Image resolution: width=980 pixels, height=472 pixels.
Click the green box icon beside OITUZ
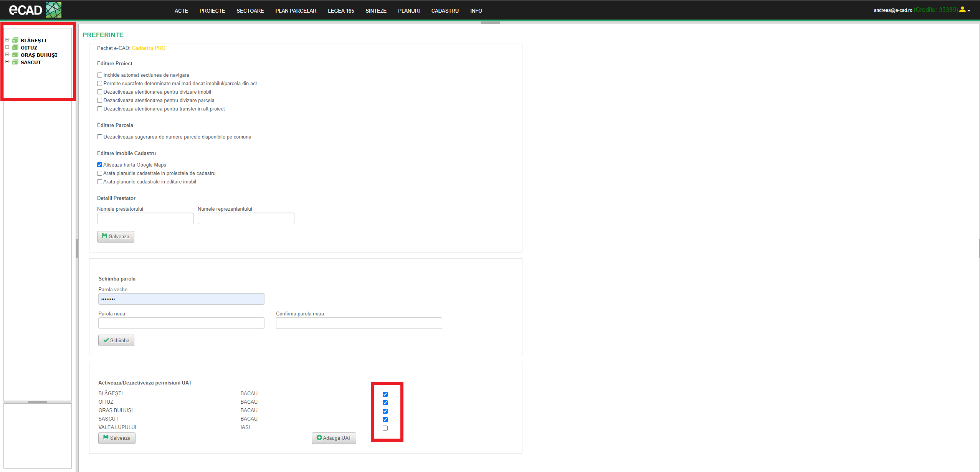(15, 48)
